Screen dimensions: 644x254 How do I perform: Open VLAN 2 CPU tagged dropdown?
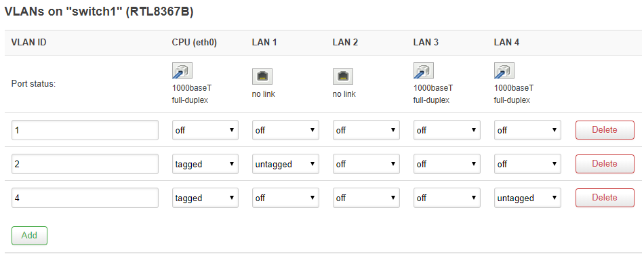point(205,164)
